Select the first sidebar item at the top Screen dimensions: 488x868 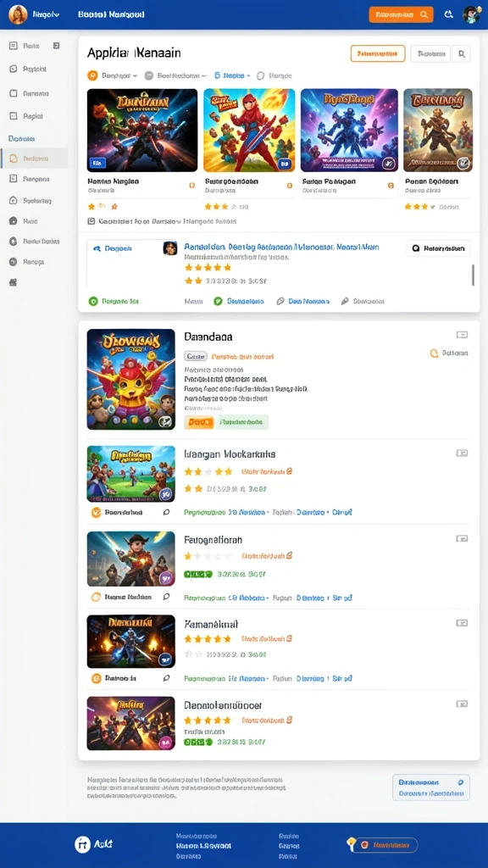coord(34,46)
